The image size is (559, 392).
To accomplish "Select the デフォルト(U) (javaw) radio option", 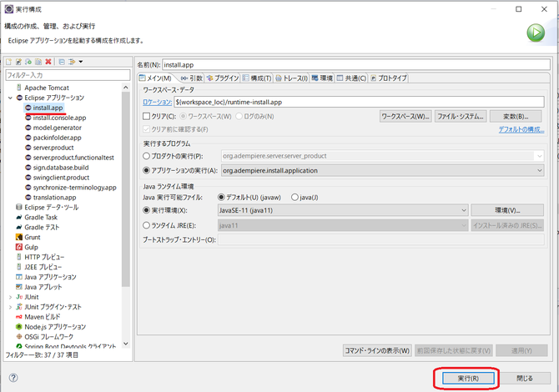I will pyautogui.click(x=221, y=197).
